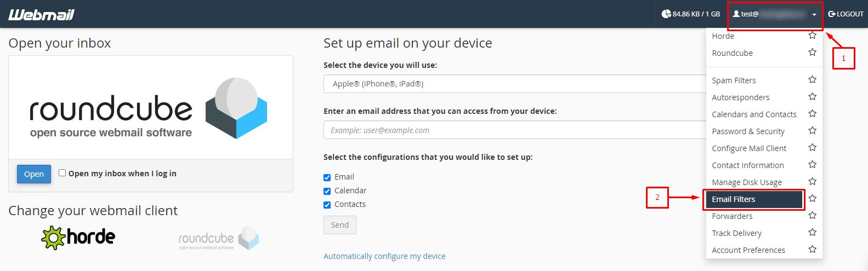Uncheck the Email configuration checkbox

click(x=327, y=177)
